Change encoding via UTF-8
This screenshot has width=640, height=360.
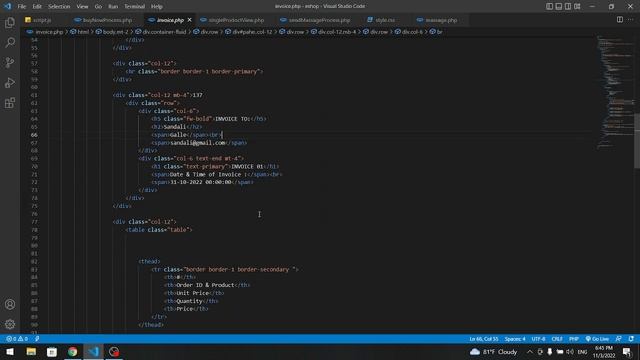pos(538,339)
